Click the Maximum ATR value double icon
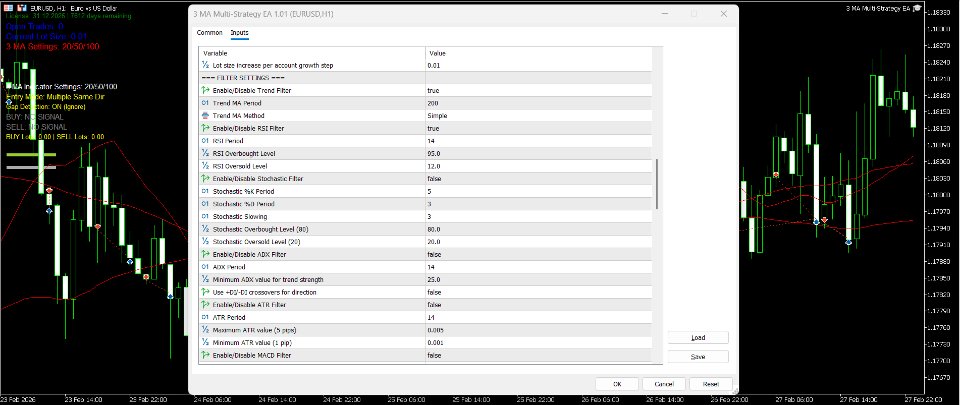Viewport: 960px width, 405px height. (x=205, y=330)
